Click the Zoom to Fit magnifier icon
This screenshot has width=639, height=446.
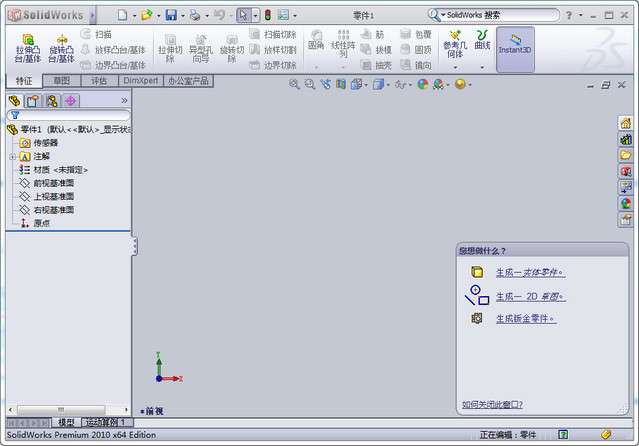(294, 85)
